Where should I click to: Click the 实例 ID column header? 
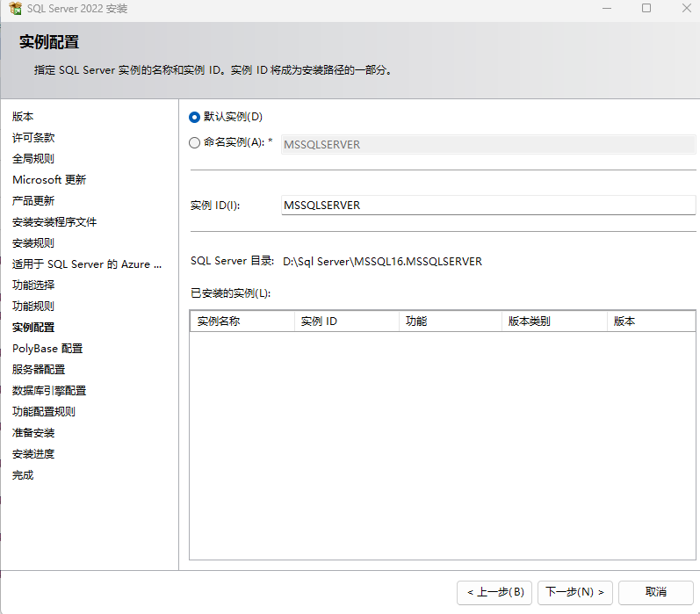(346, 321)
